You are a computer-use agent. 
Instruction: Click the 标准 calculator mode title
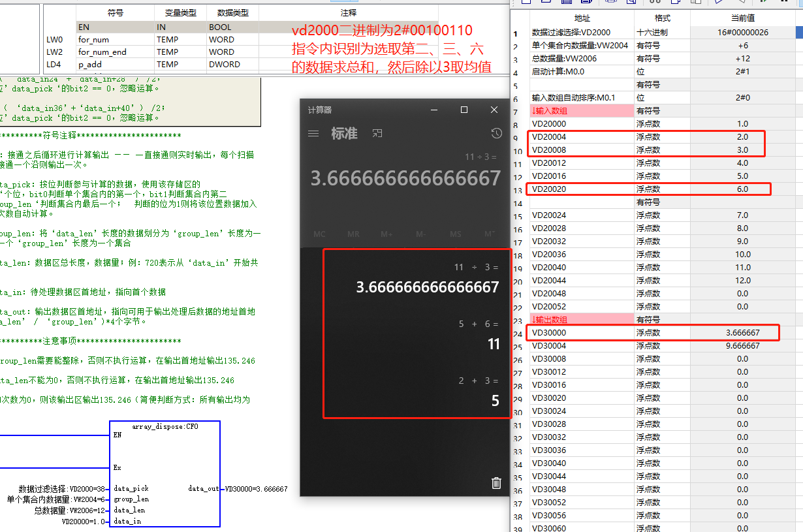[x=344, y=133]
